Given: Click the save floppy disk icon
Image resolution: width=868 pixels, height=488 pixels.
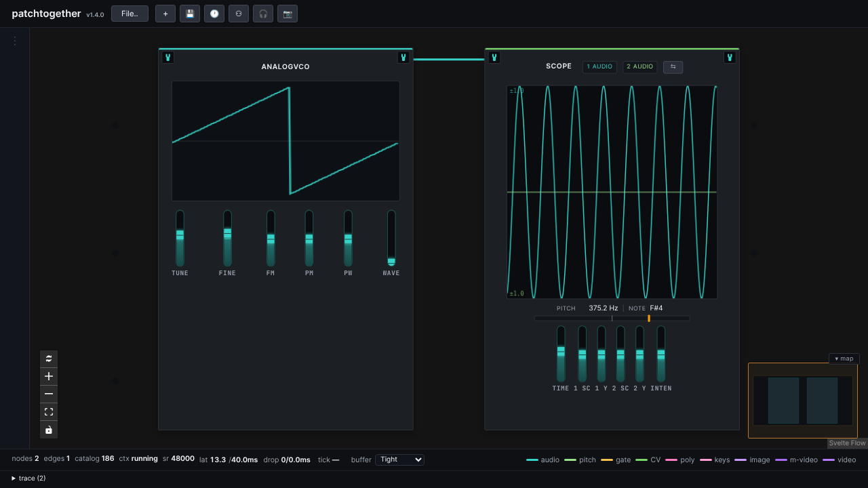Looking at the screenshot, I should coord(190,14).
